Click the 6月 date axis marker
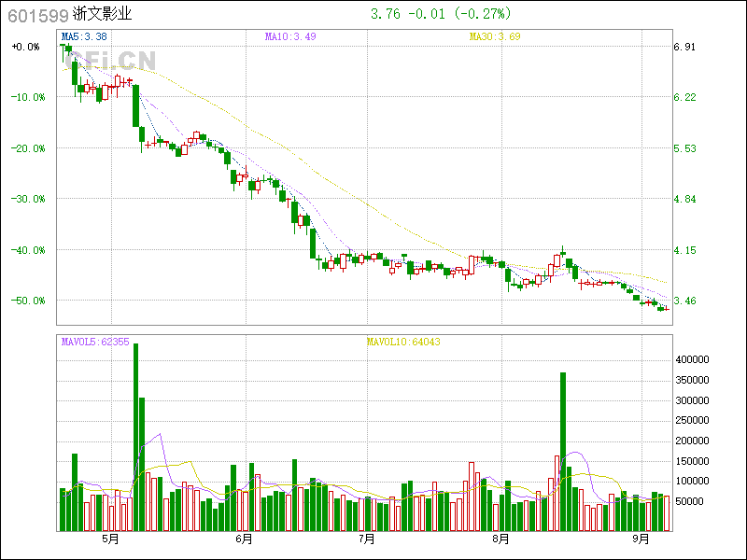This screenshot has width=747, height=560. click(x=245, y=539)
